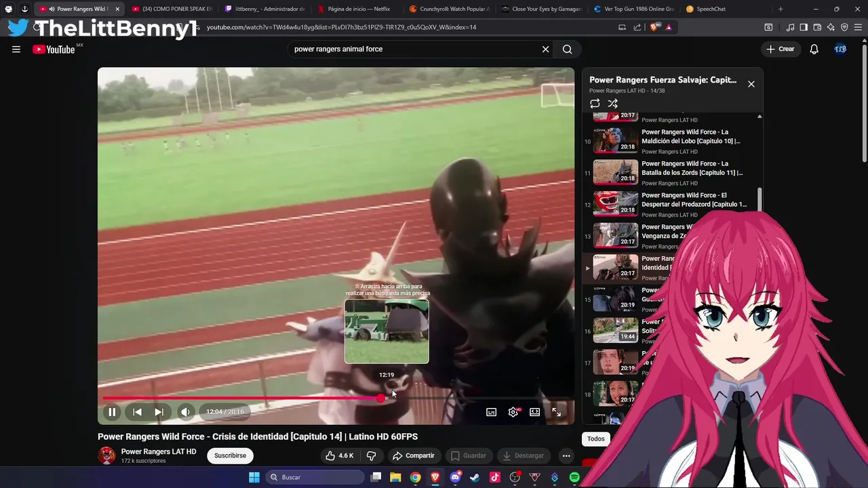Screen dimensions: 868x488
Task: Close the Power Rangers Wild Force tab
Action: click(117, 9)
